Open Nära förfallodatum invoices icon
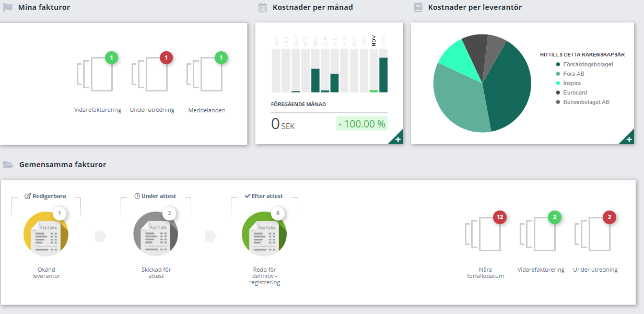This screenshot has height=314, width=644. tap(485, 232)
